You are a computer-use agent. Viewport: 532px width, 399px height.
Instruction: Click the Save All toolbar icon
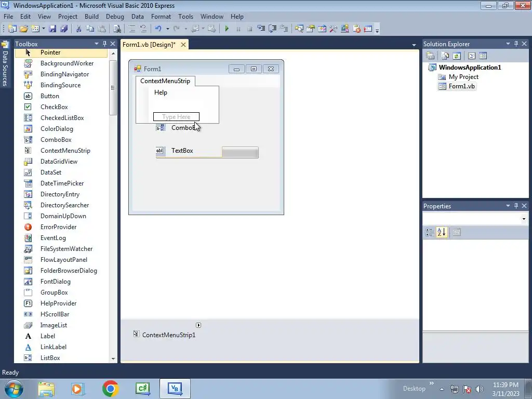point(64,29)
